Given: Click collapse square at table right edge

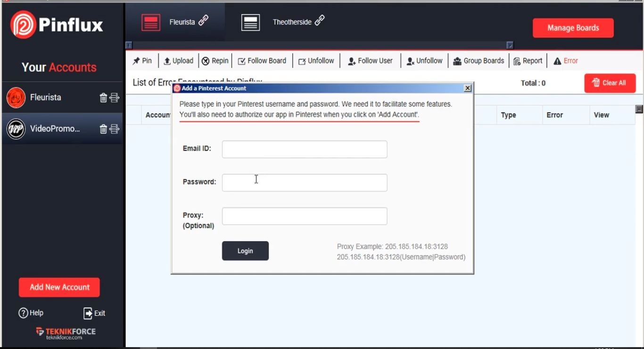Looking at the screenshot, I should tap(639, 109).
